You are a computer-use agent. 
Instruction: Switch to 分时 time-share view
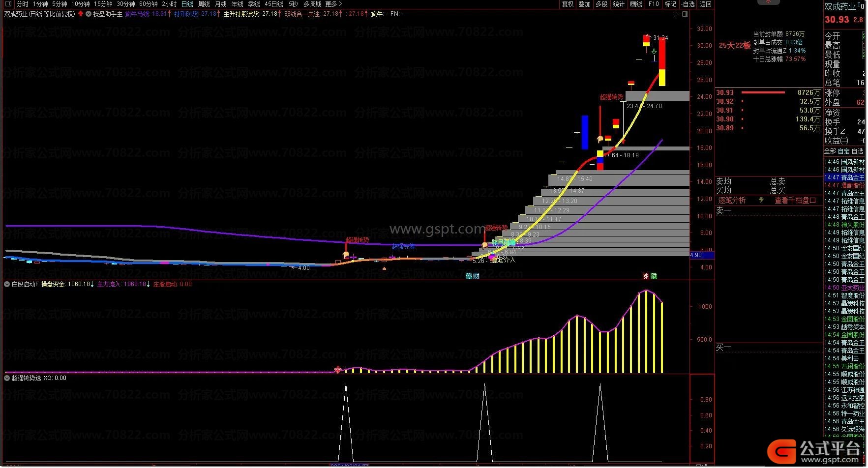pyautogui.click(x=23, y=4)
